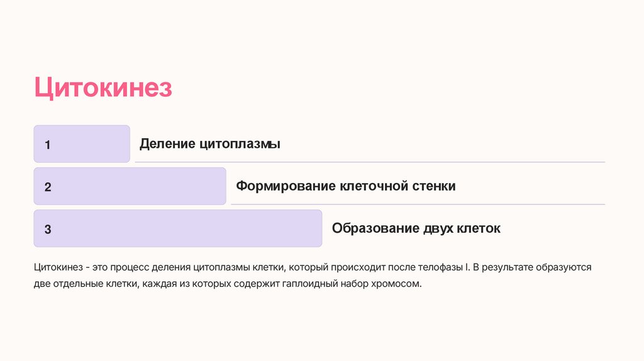Select the lavender box numbered 1
The image size is (644, 361).
coord(82,144)
